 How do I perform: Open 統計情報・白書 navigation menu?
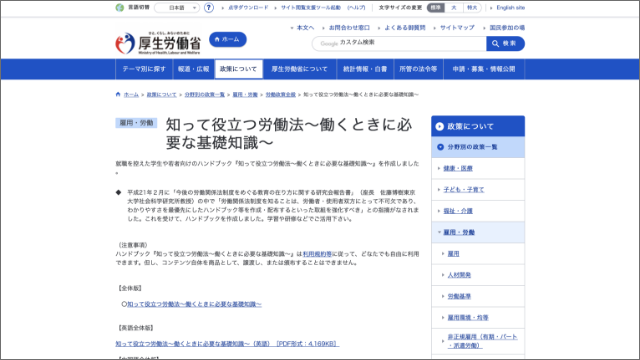(365, 69)
